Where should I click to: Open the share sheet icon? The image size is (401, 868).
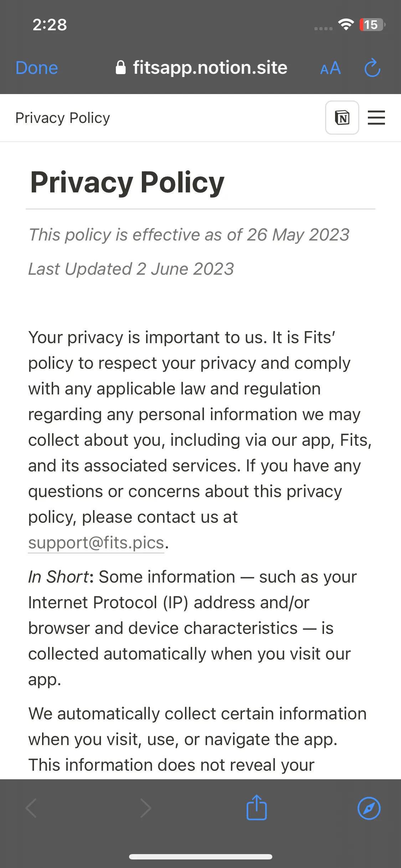click(x=257, y=807)
